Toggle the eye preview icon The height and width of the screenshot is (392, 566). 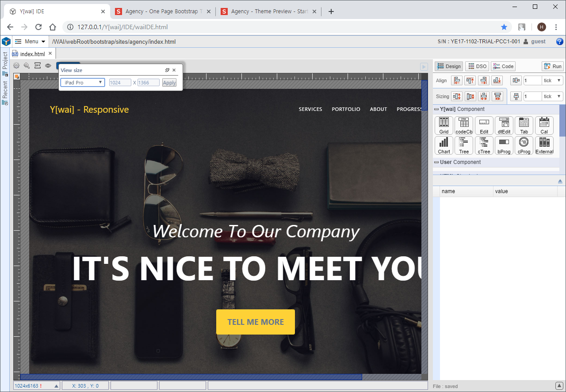point(48,66)
